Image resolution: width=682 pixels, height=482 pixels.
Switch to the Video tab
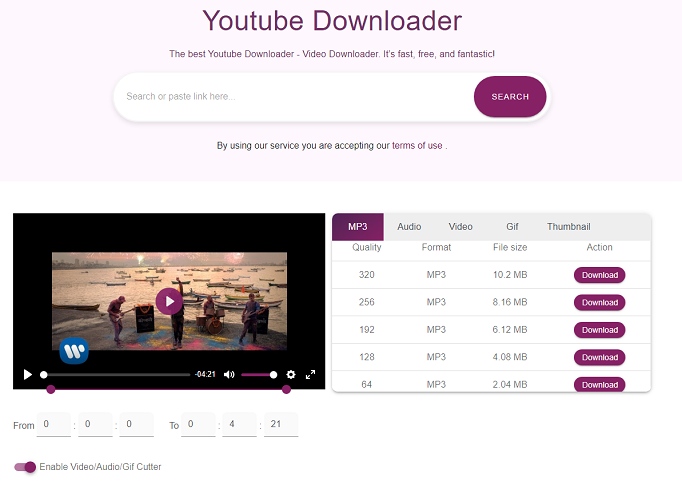click(x=460, y=227)
